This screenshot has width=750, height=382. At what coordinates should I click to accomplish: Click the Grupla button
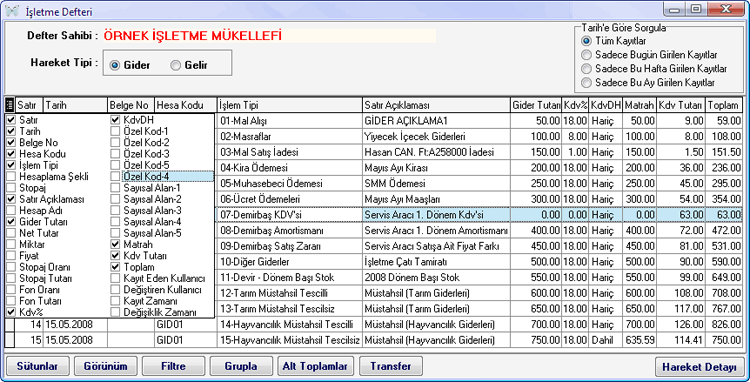pyautogui.click(x=241, y=367)
